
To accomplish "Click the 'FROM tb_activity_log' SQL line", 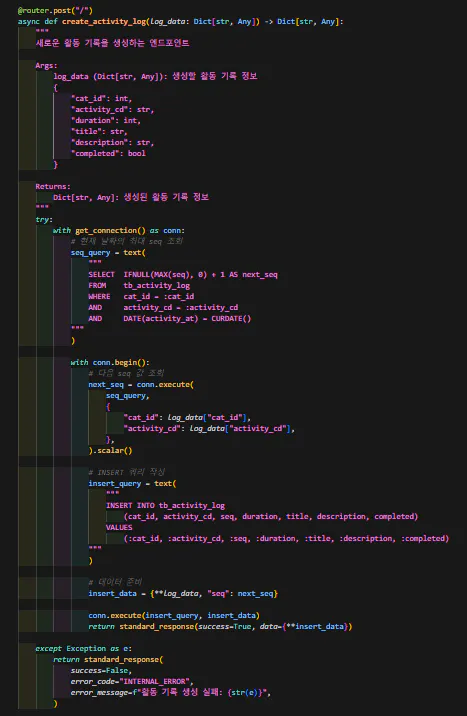I will pos(139,285).
